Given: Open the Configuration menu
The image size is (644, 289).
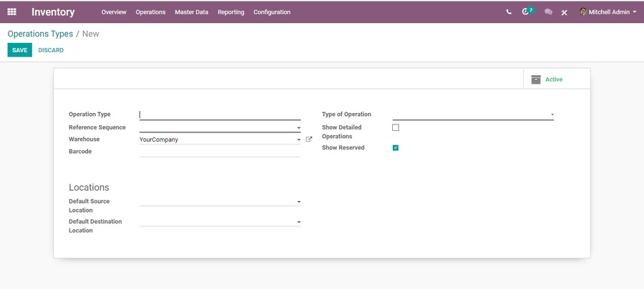Looking at the screenshot, I should click(x=272, y=12).
